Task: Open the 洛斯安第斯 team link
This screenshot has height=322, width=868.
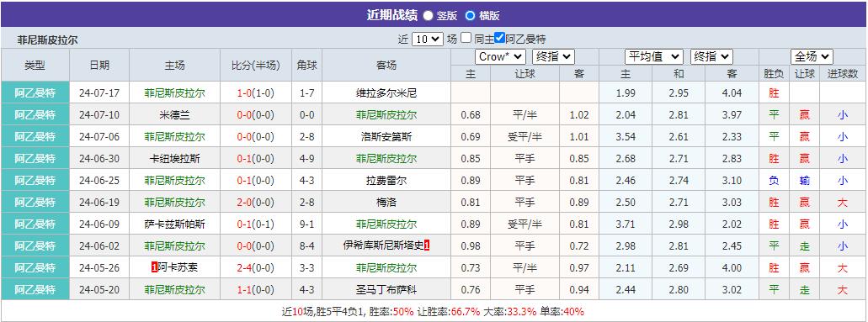Action: point(386,137)
